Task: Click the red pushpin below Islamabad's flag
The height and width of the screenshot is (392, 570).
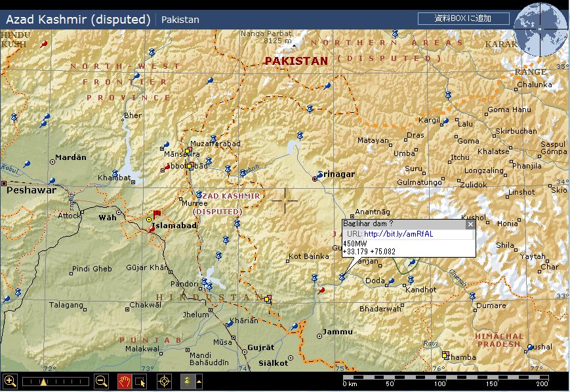Action: click(x=152, y=229)
